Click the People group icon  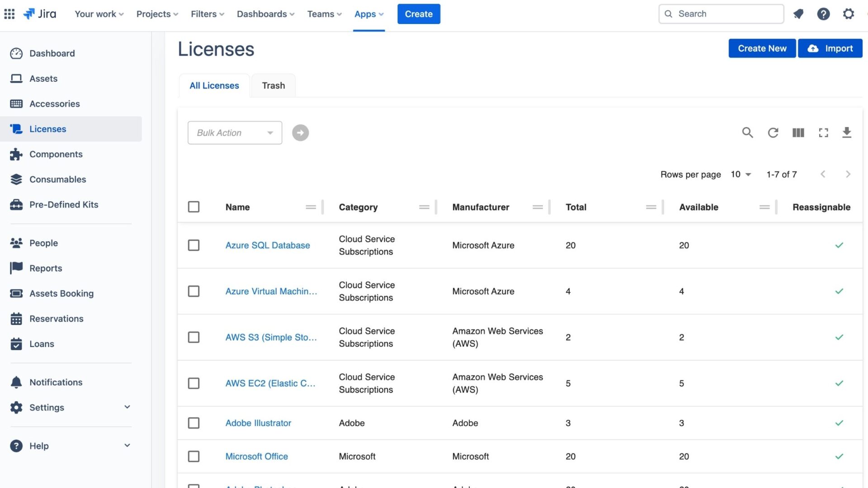coord(16,243)
